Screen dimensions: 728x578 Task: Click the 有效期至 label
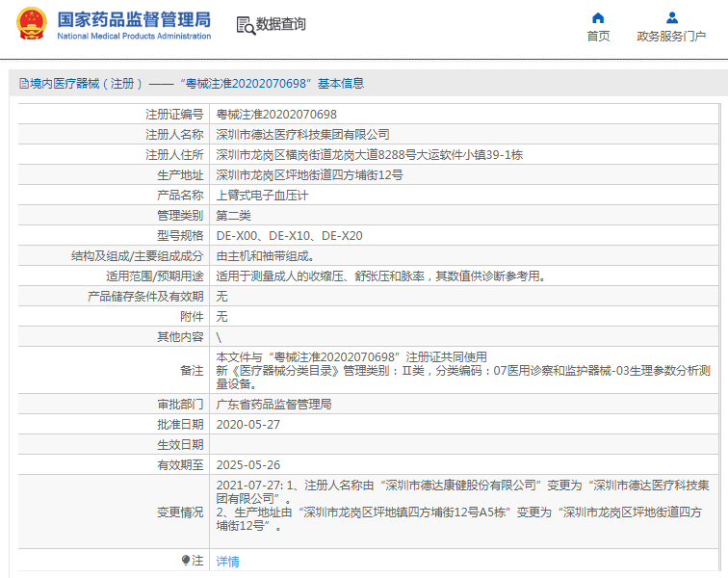[180, 465]
